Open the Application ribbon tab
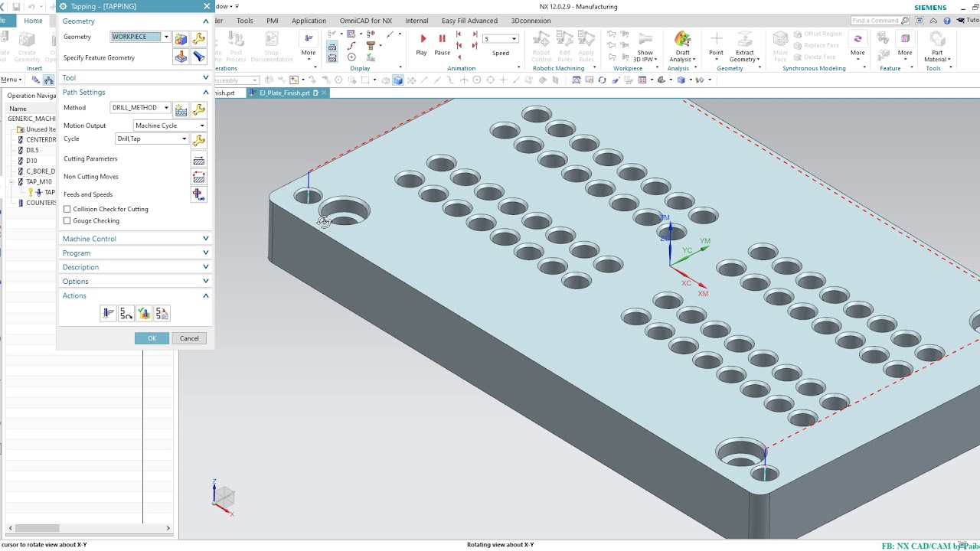The width and height of the screenshot is (980, 551). pyautogui.click(x=309, y=21)
